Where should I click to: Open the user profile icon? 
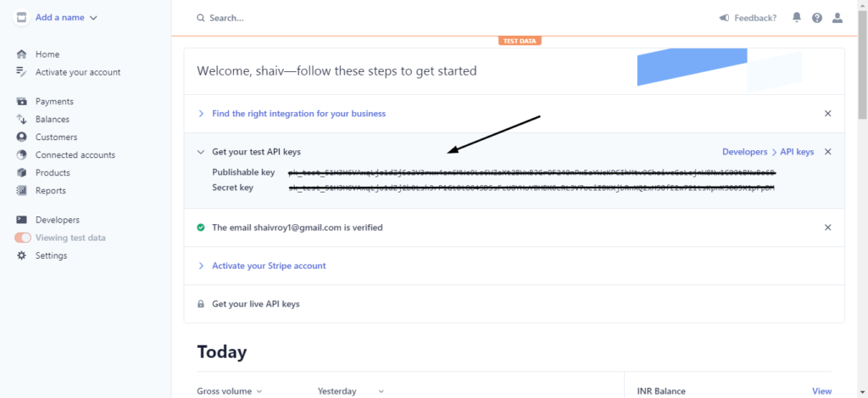click(837, 18)
